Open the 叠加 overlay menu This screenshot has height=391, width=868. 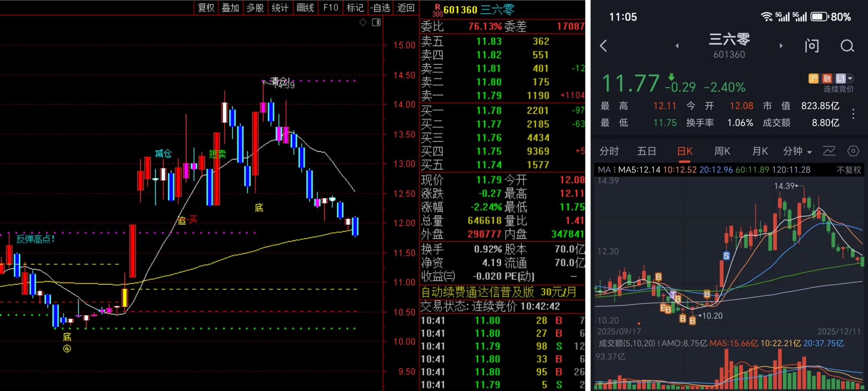click(231, 8)
